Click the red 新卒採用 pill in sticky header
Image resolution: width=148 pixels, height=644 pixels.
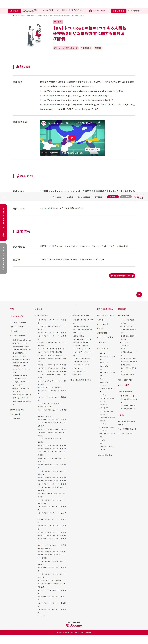point(113,197)
